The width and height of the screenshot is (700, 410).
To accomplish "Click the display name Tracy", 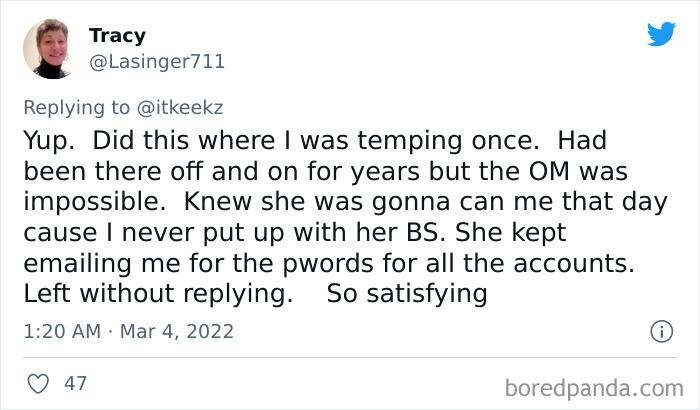I will [117, 35].
